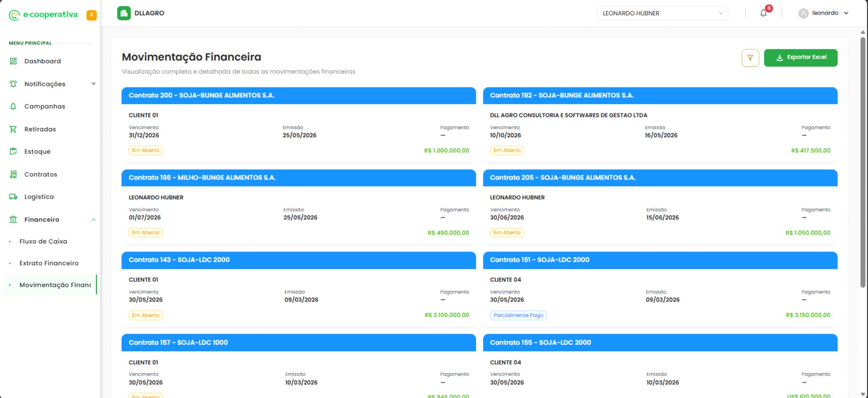This screenshot has width=868, height=398.
Task: Open LEONARDO HUBNER producer dropdown
Action: [663, 13]
